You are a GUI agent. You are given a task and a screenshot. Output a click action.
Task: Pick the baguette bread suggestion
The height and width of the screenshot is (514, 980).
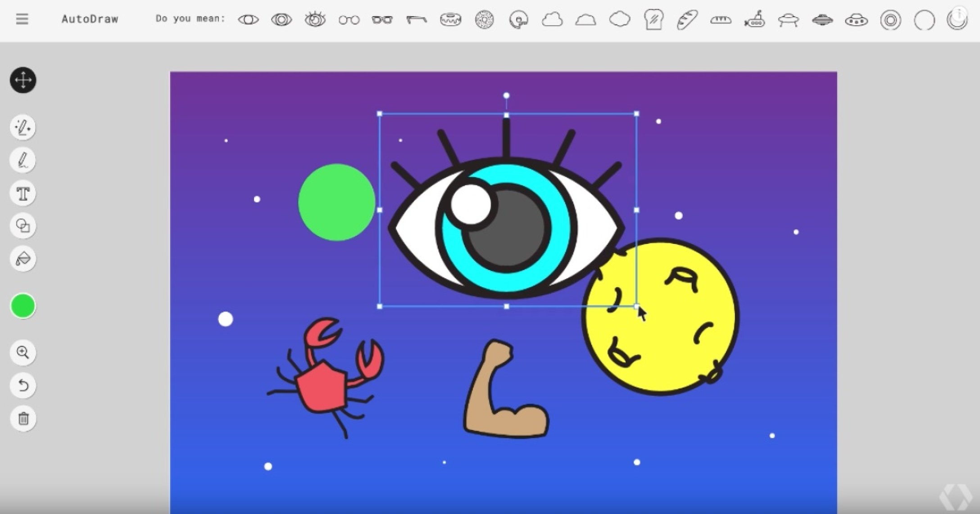(687, 20)
